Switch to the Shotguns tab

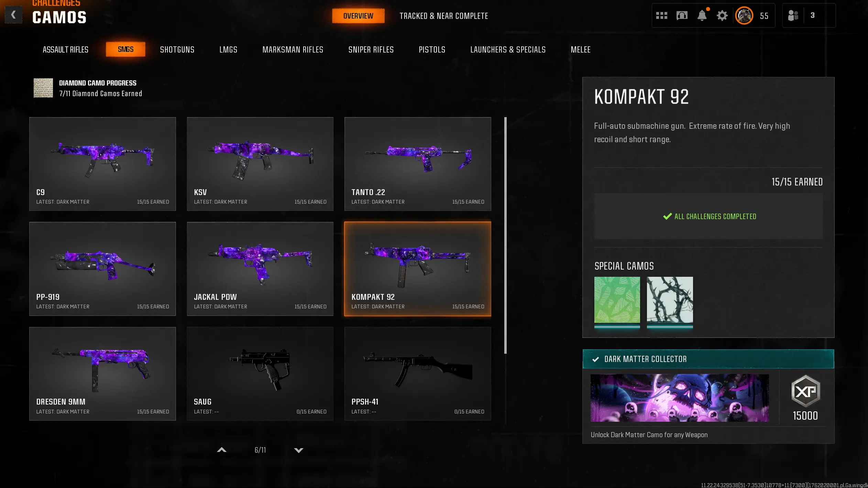(177, 49)
